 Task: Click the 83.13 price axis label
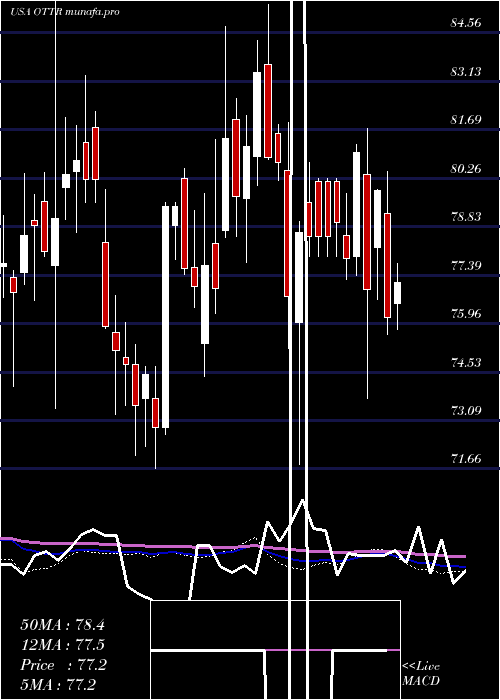(466, 72)
